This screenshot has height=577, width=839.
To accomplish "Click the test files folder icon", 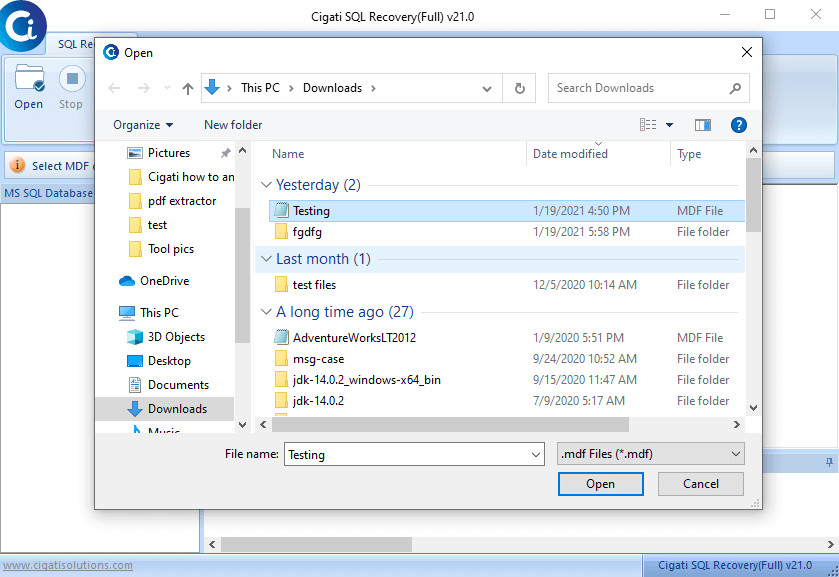I will click(281, 284).
